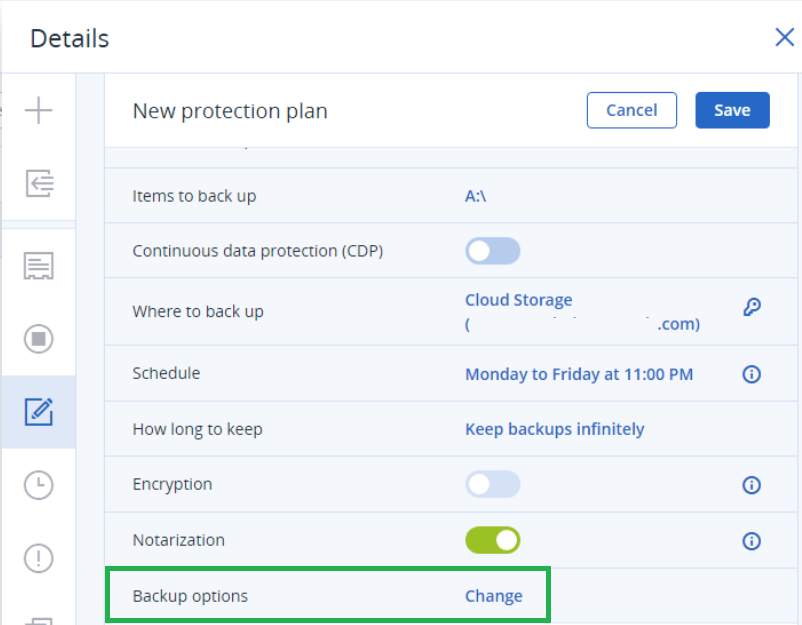802x625 pixels.
Task: Click the add new plan plus icon
Action: [38, 110]
